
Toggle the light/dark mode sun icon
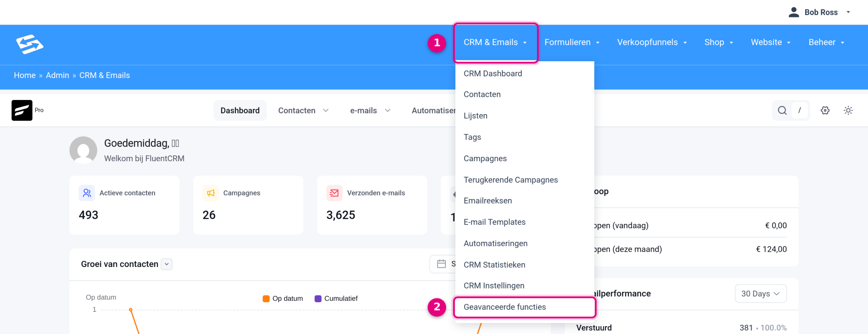[x=848, y=110]
